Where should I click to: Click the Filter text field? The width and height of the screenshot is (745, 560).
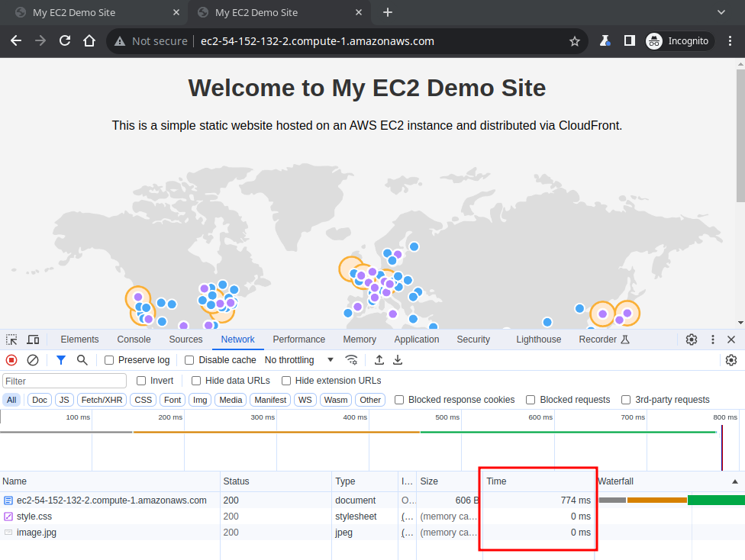(65, 381)
